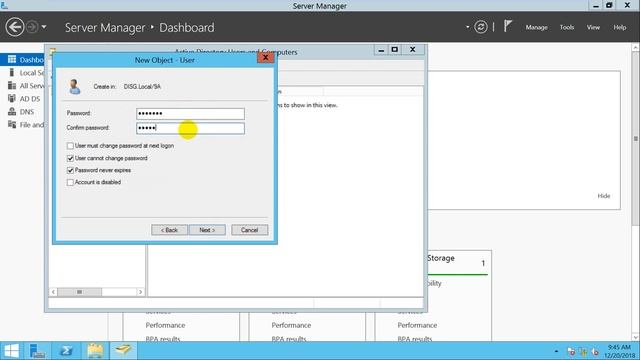Close the Active Directory Users and Computers window
The image size is (640, 360).
[x=413, y=50]
